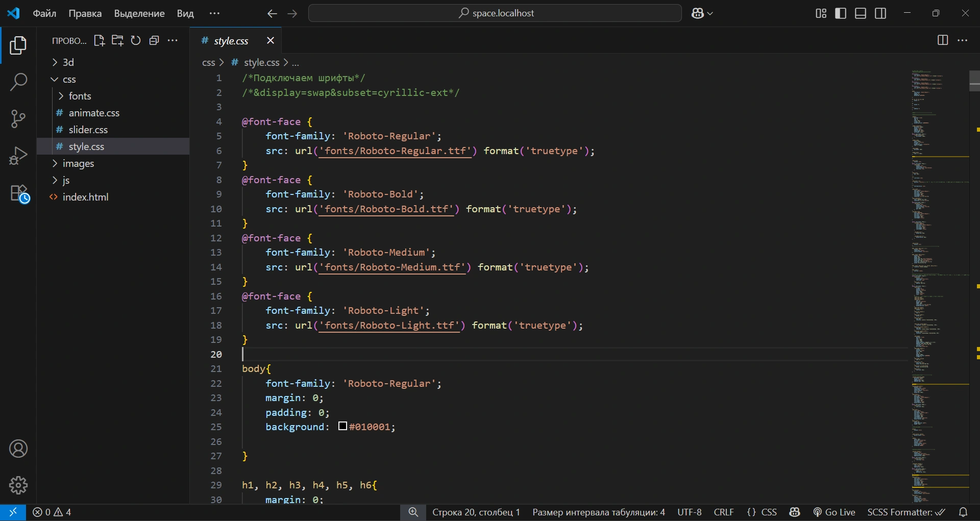Open the Search view in activity bar
Image resolution: width=980 pixels, height=521 pixels.
click(18, 82)
